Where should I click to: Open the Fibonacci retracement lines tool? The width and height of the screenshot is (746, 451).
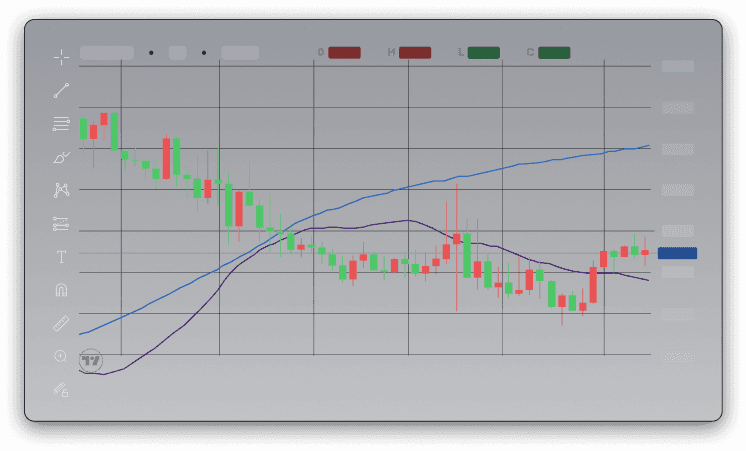[x=61, y=124]
